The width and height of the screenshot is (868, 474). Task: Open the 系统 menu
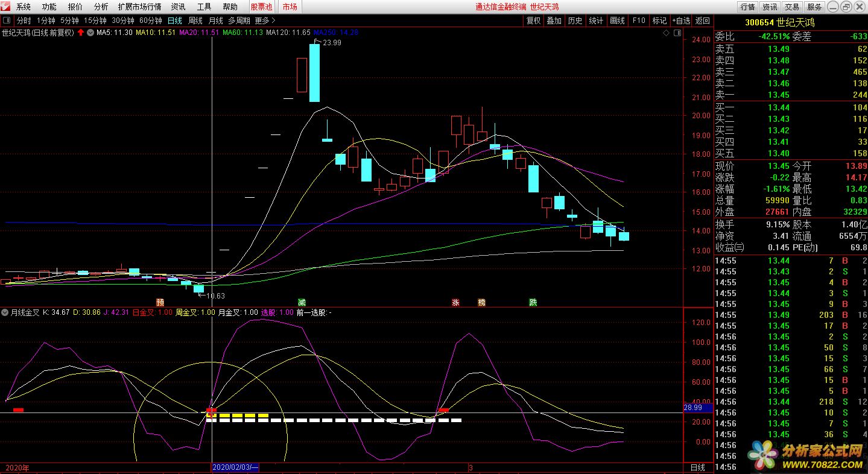tap(24, 7)
